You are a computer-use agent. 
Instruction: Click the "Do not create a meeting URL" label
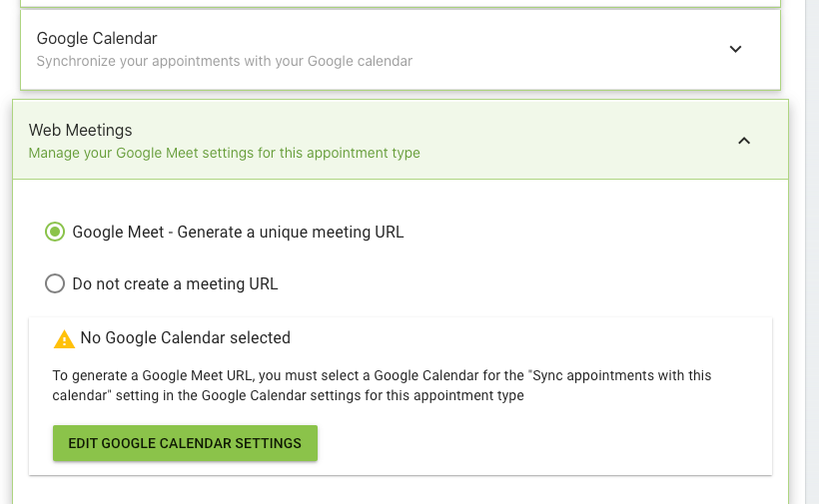click(175, 283)
